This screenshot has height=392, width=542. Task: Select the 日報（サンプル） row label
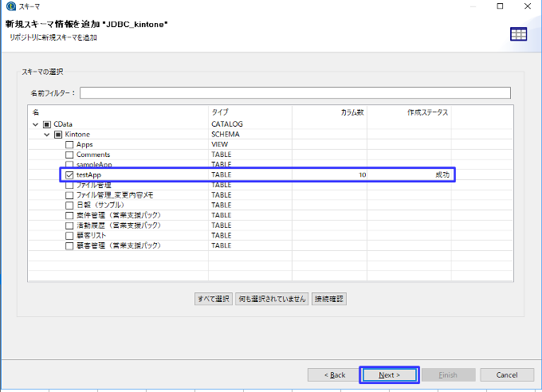pyautogui.click(x=100, y=206)
